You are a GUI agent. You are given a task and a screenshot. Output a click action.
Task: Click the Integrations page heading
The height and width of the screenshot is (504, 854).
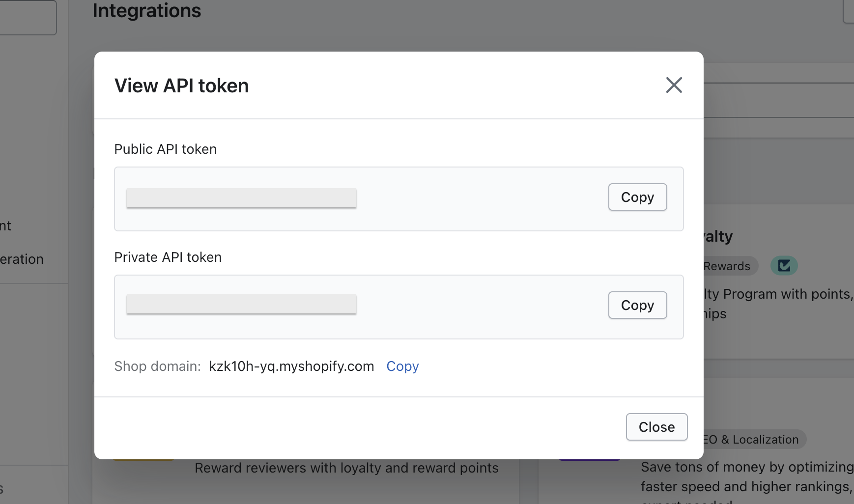click(x=147, y=11)
